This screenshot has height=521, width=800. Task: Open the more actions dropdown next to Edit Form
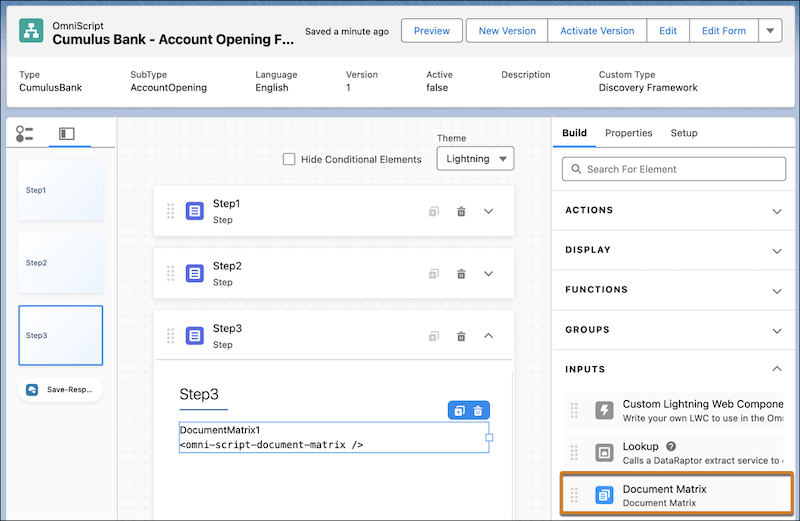(769, 31)
